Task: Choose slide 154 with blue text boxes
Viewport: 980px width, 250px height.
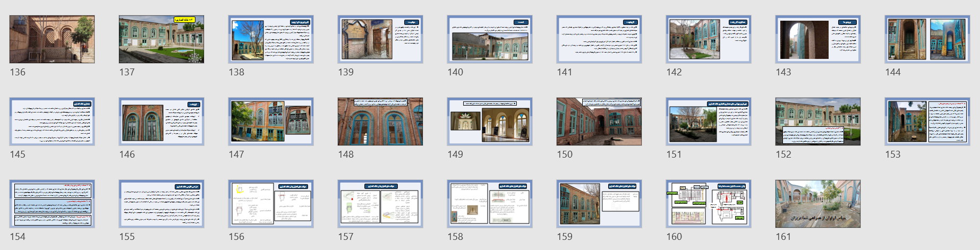Action: tap(52, 204)
